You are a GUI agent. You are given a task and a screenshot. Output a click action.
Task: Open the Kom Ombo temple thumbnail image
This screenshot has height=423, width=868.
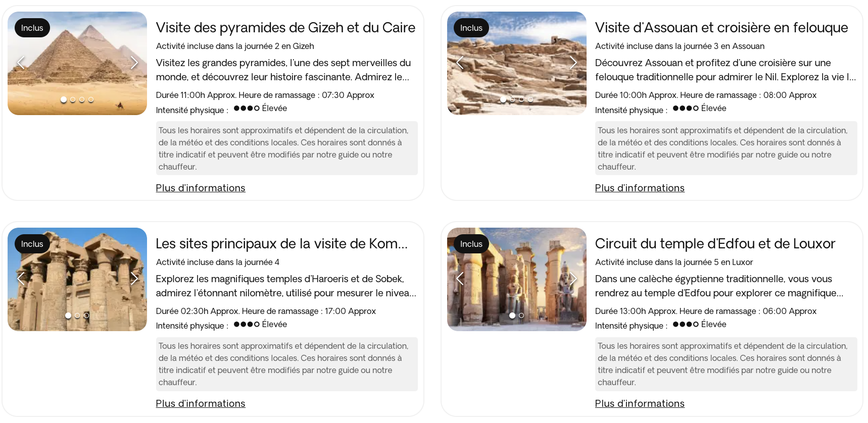click(77, 279)
